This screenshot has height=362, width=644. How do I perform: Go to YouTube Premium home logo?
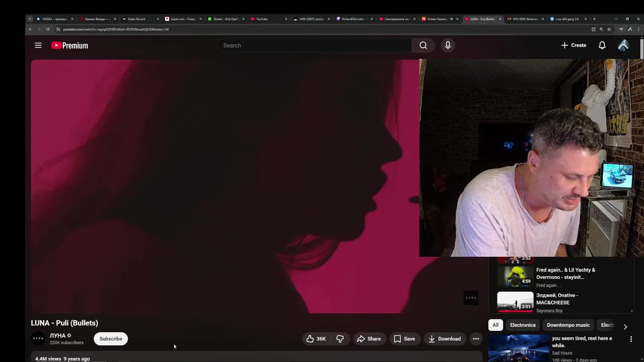(x=69, y=45)
